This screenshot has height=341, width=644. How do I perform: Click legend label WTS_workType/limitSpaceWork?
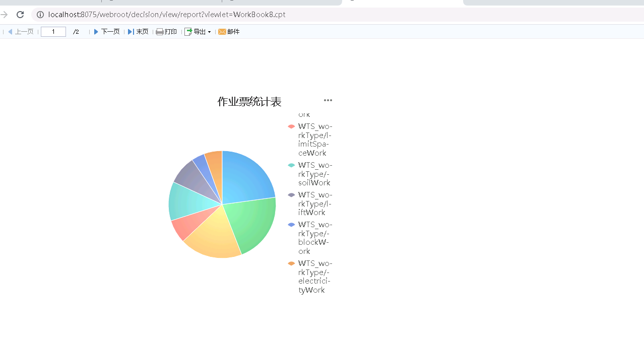click(x=315, y=140)
